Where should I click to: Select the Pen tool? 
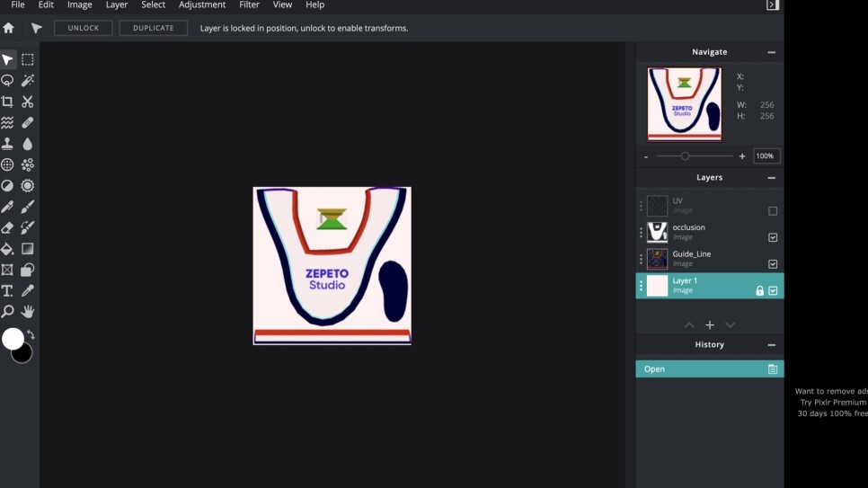pos(7,207)
